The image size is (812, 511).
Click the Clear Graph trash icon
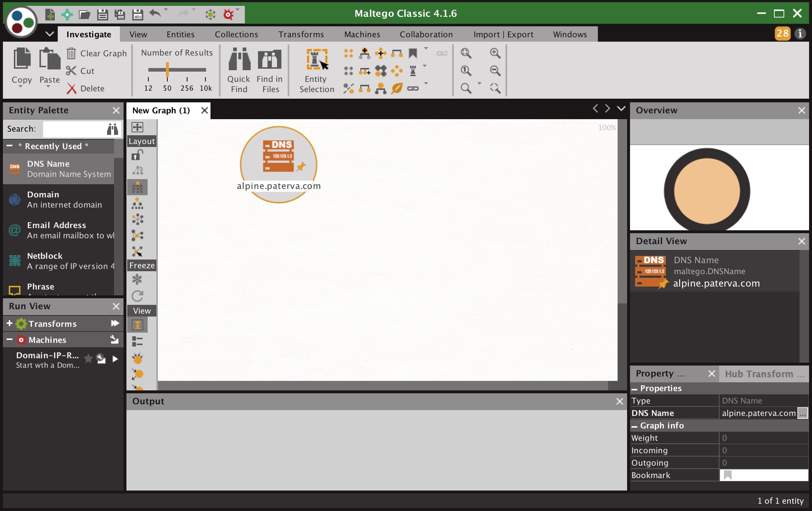(x=71, y=53)
